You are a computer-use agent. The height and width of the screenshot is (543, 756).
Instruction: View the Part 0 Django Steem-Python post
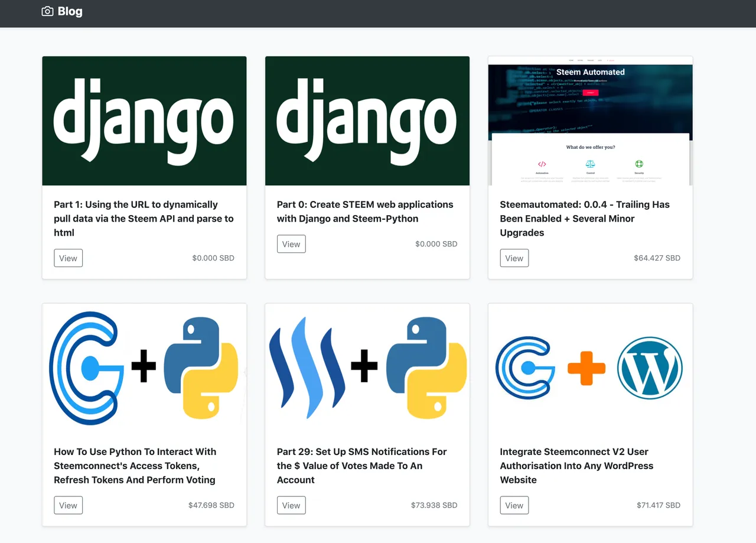click(x=291, y=244)
